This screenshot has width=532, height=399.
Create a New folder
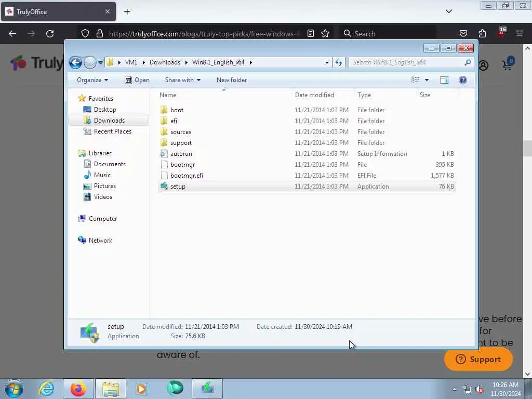click(x=232, y=80)
